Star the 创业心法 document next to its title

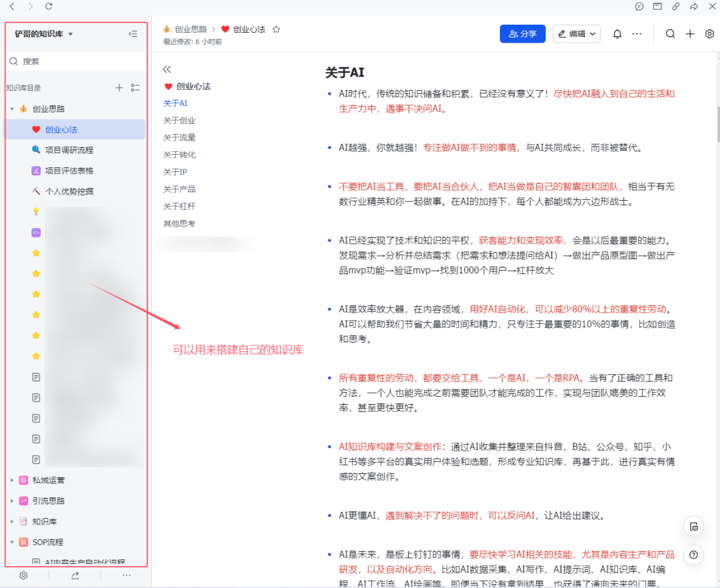[276, 29]
